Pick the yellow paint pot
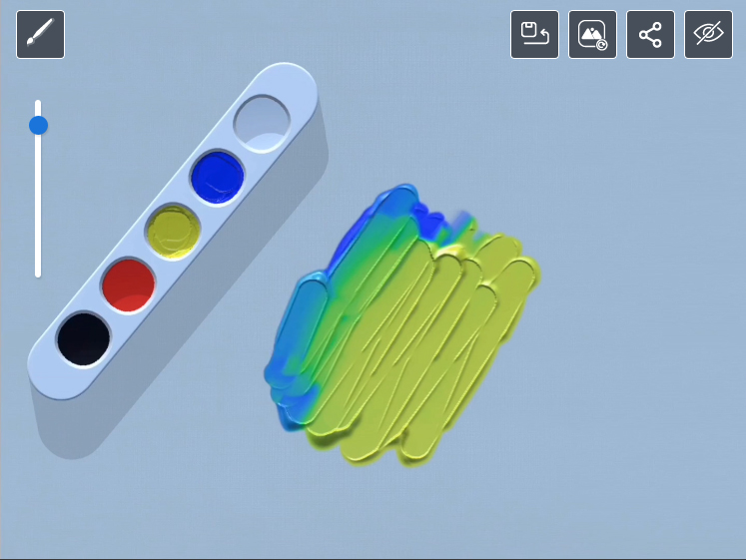This screenshot has height=560, width=746. coord(173,232)
